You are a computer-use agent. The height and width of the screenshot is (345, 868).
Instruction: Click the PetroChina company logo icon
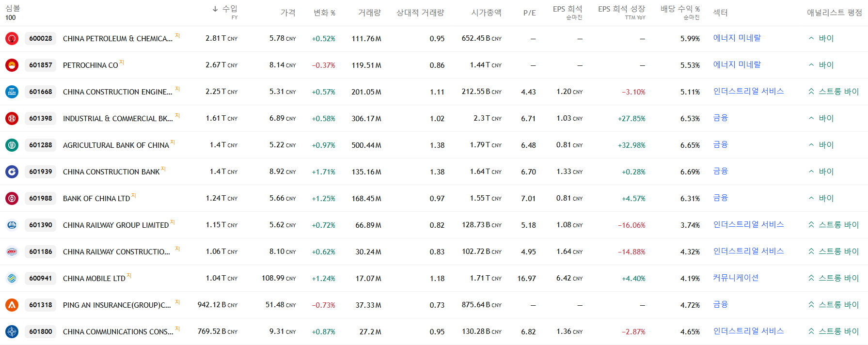pos(12,65)
